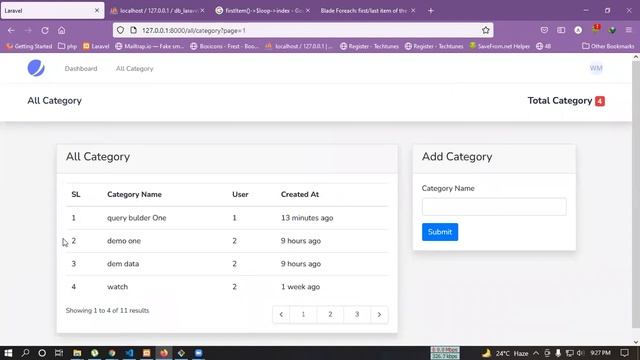Expand the Other Bookmarks folder
This screenshot has height=360, width=640.
608,46
